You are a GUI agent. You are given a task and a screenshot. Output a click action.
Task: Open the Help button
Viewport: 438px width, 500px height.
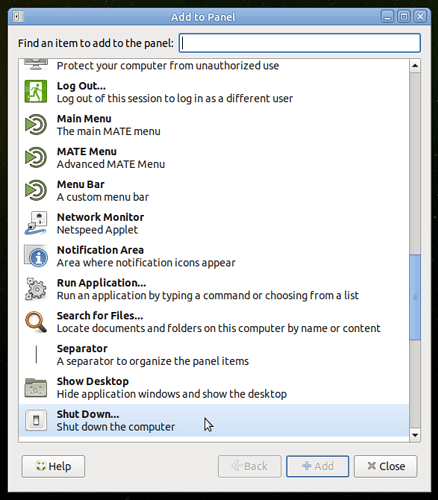pos(53,466)
